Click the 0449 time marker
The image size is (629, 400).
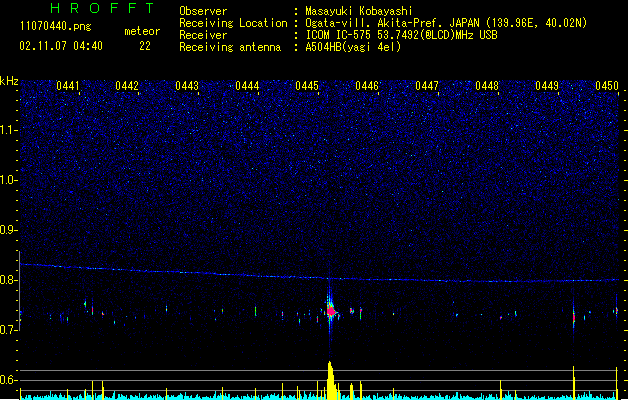[547, 86]
